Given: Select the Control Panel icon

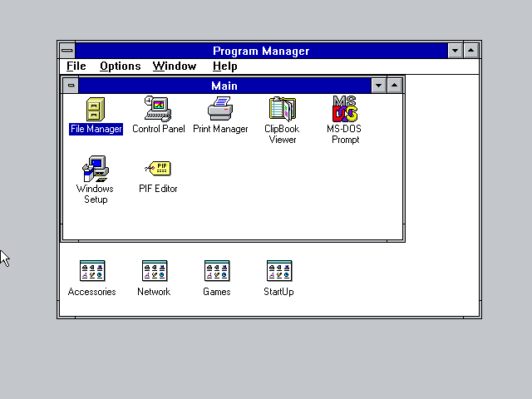Looking at the screenshot, I should (x=158, y=109).
